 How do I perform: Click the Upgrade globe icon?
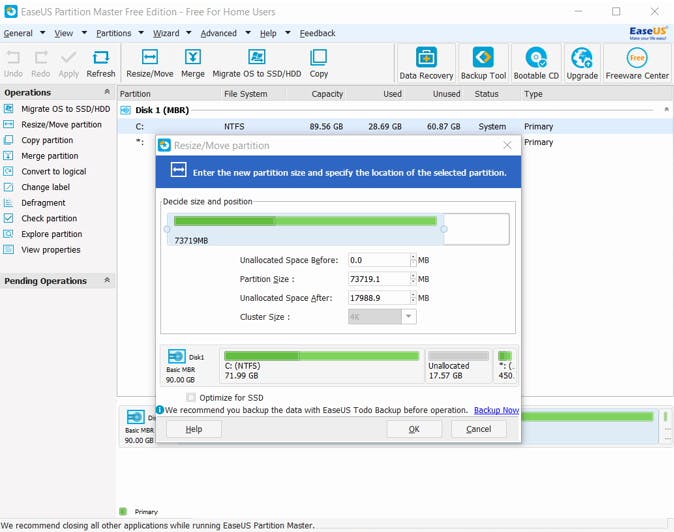582,58
